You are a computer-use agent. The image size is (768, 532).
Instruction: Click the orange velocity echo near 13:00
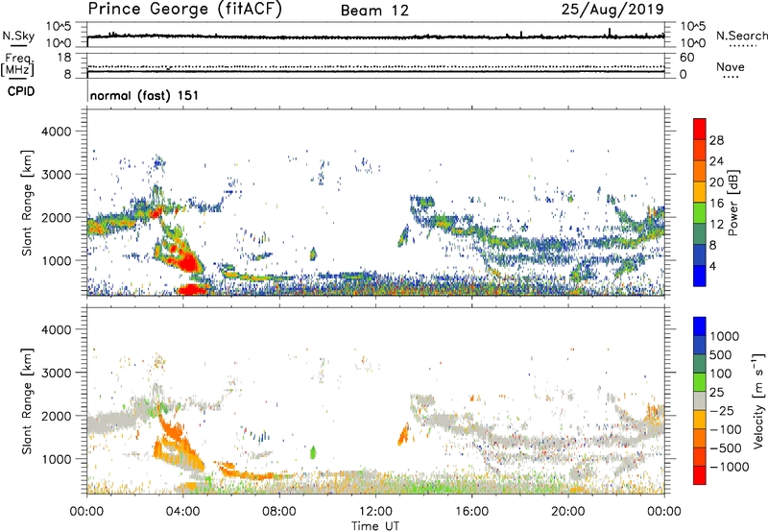pyautogui.click(x=403, y=434)
